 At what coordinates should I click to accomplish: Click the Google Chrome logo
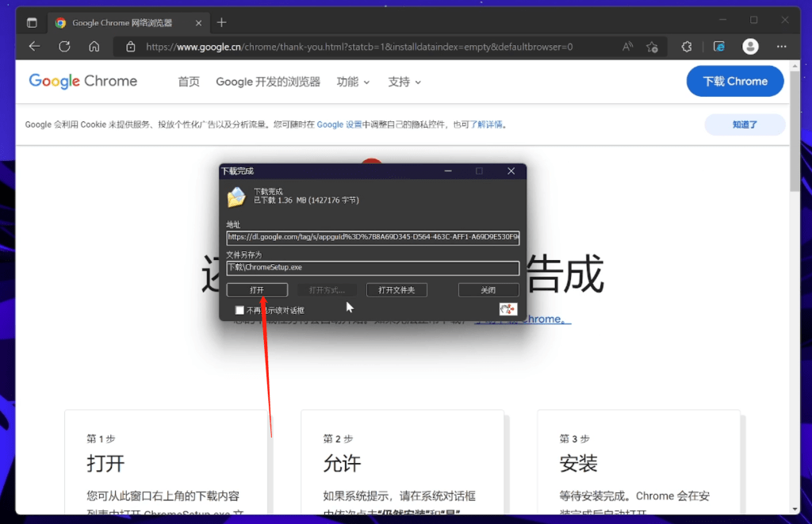(x=82, y=82)
